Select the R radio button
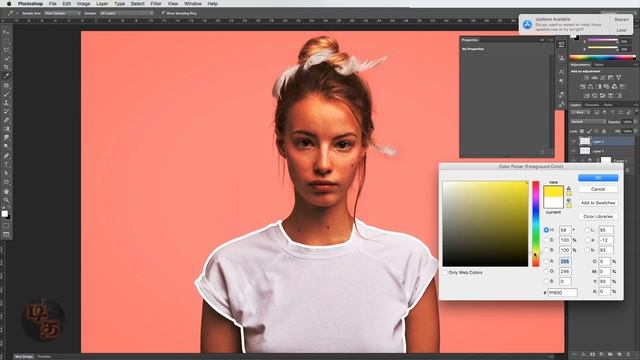This screenshot has width=640, height=360. point(546,261)
